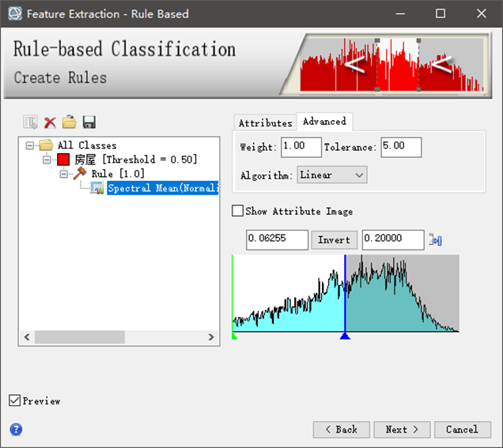Click the maximum value field 0.20000

click(393, 239)
